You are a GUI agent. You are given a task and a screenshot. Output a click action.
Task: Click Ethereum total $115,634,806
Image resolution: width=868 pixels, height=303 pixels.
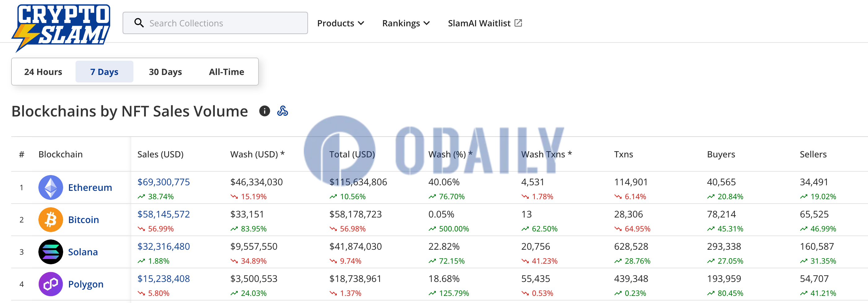coord(358,182)
